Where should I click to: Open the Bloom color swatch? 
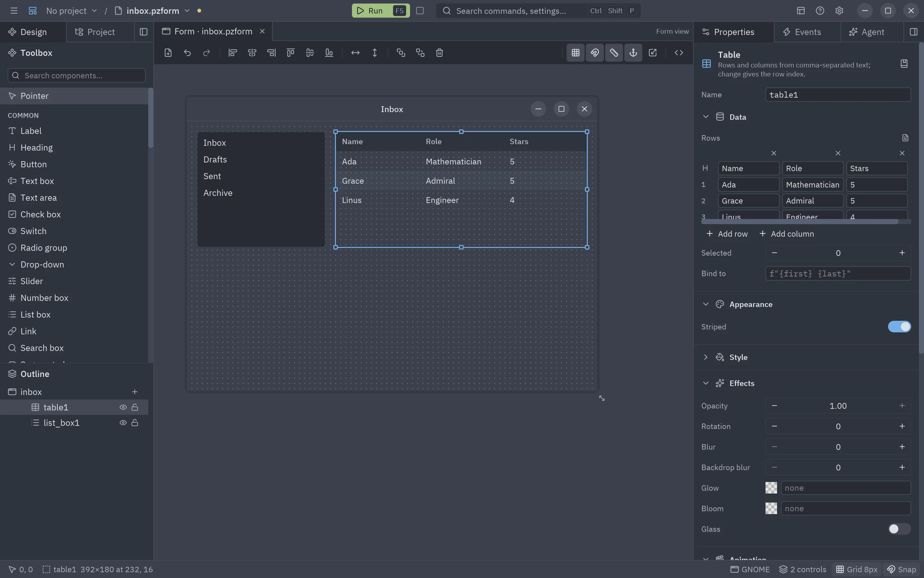click(x=771, y=509)
